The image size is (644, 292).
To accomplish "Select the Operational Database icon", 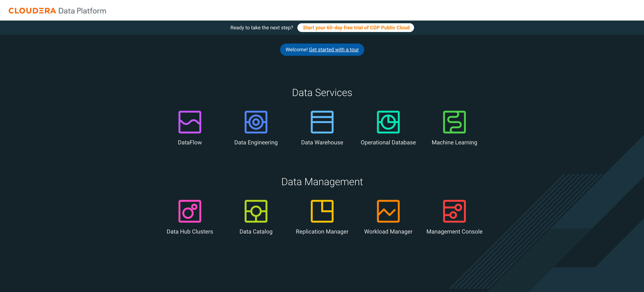I will (388, 122).
